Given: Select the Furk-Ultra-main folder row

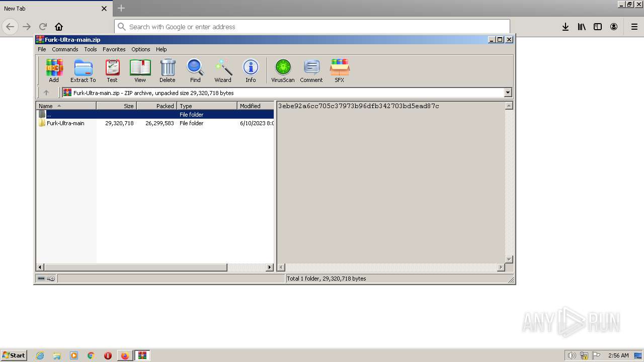Looking at the screenshot, I should pos(155,123).
